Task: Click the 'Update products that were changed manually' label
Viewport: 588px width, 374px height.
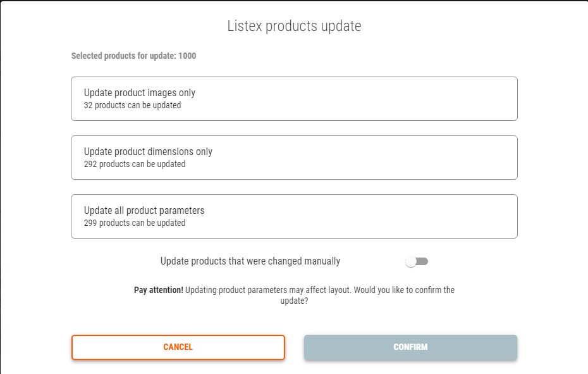Action: 250,261
